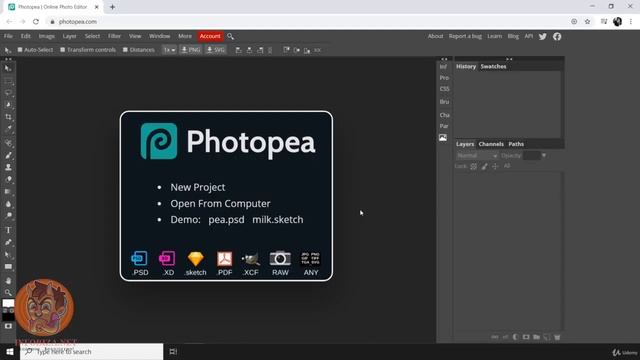Toggle Quick Mask mode icon
Screen dimensions: 640x360
[x=8, y=326]
